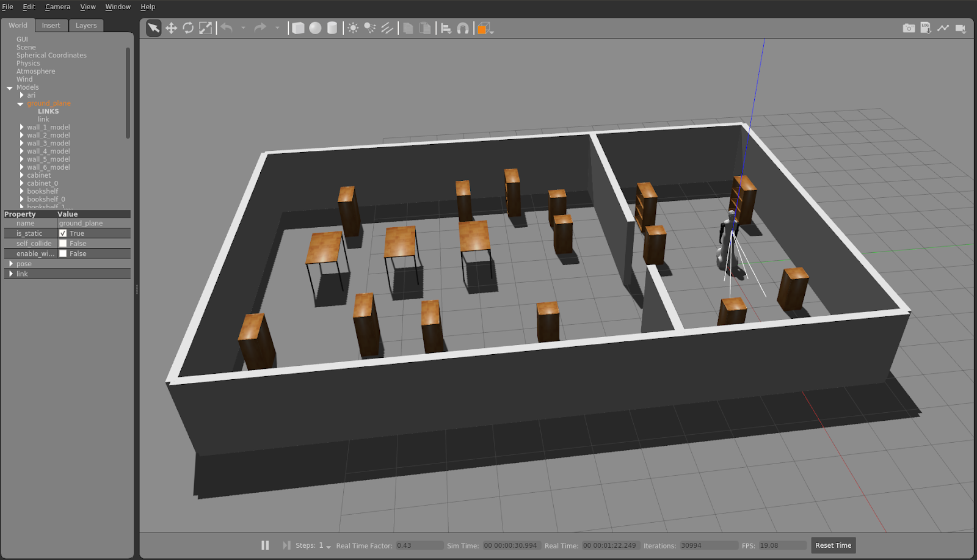Expand the wall_1_model tree item
This screenshot has width=977, height=560.
click(22, 127)
